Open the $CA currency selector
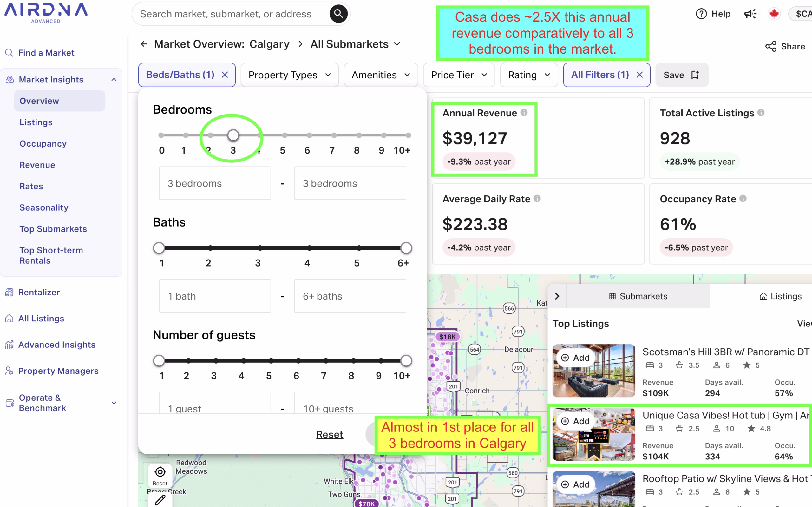The width and height of the screenshot is (812, 507). [x=801, y=14]
